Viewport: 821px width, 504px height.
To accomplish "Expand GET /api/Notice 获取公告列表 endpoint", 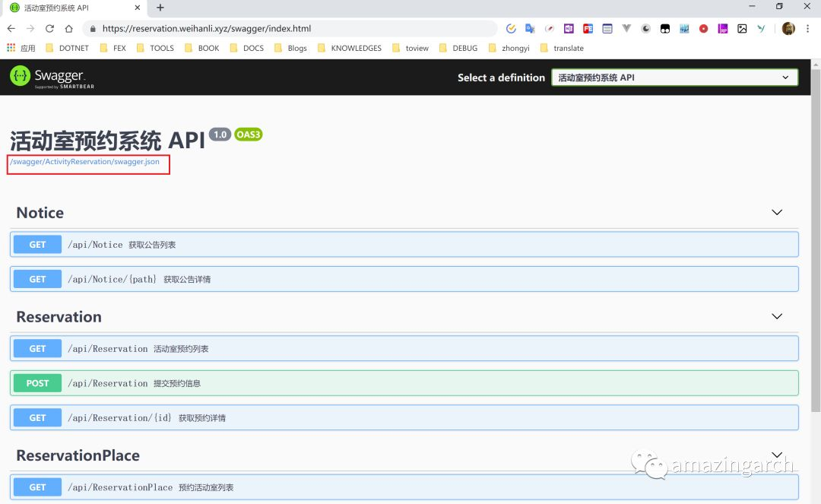I will coord(404,245).
